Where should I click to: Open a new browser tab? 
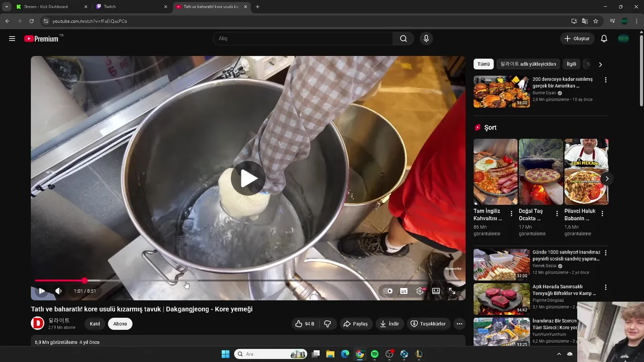click(x=258, y=7)
